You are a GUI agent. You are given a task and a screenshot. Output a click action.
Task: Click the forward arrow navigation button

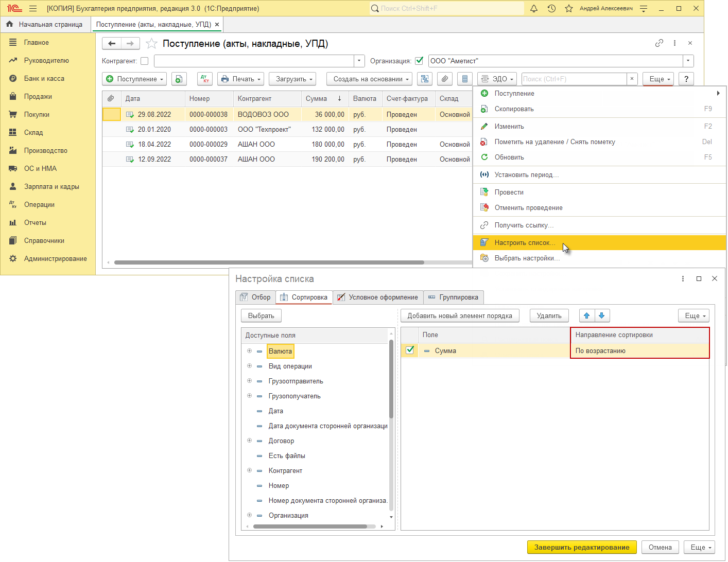130,43
